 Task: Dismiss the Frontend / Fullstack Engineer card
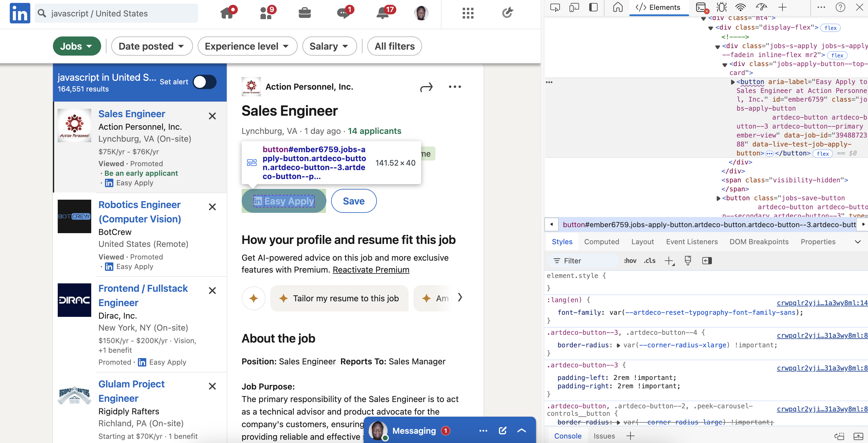(212, 291)
